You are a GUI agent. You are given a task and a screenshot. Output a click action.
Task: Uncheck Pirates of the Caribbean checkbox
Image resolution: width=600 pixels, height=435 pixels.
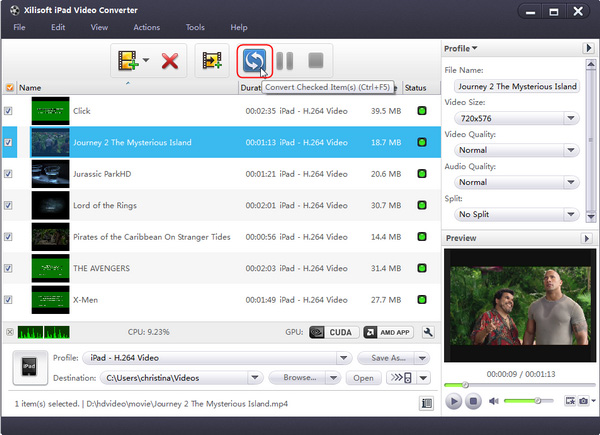click(8, 237)
